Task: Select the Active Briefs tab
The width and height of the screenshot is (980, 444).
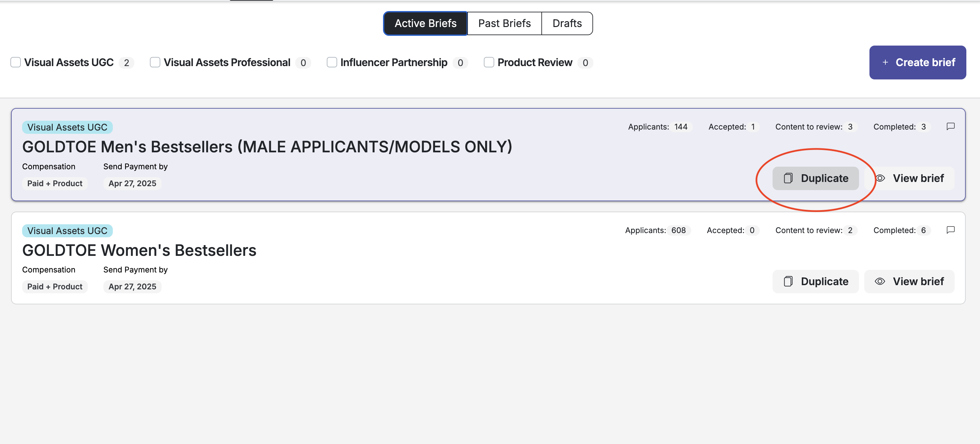Action: pos(425,24)
